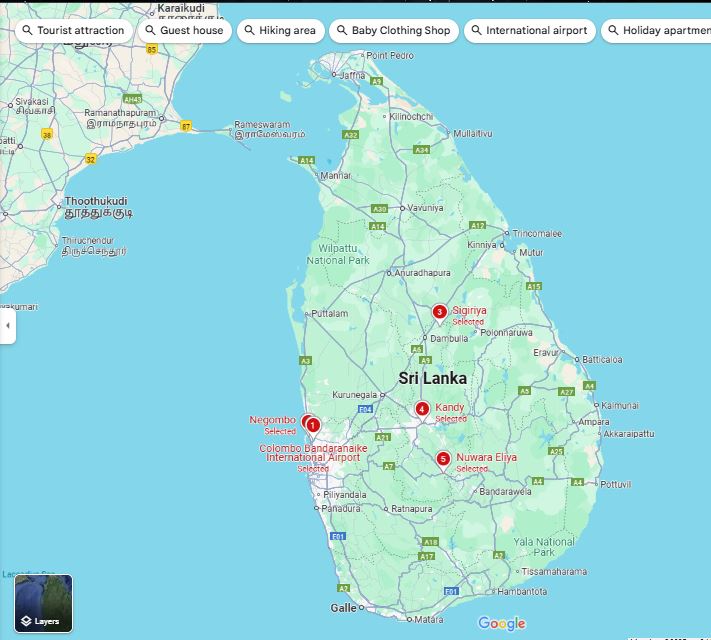The height and width of the screenshot is (640, 711).
Task: Click the Nuwara Eliya pin numbered 5
Action: click(443, 459)
